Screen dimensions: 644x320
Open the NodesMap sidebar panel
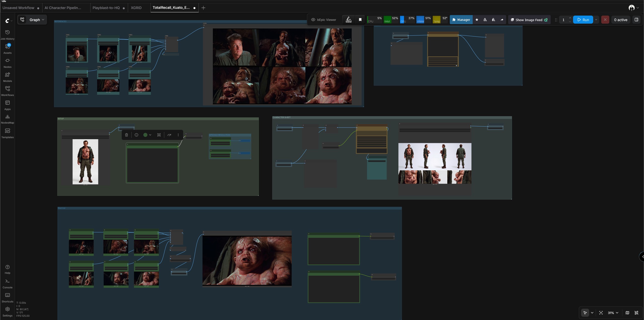(8, 119)
